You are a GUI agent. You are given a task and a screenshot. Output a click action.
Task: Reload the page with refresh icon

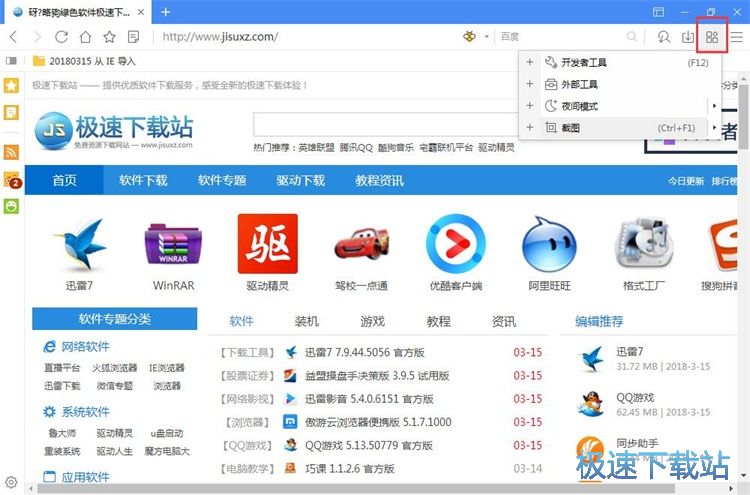coord(61,37)
